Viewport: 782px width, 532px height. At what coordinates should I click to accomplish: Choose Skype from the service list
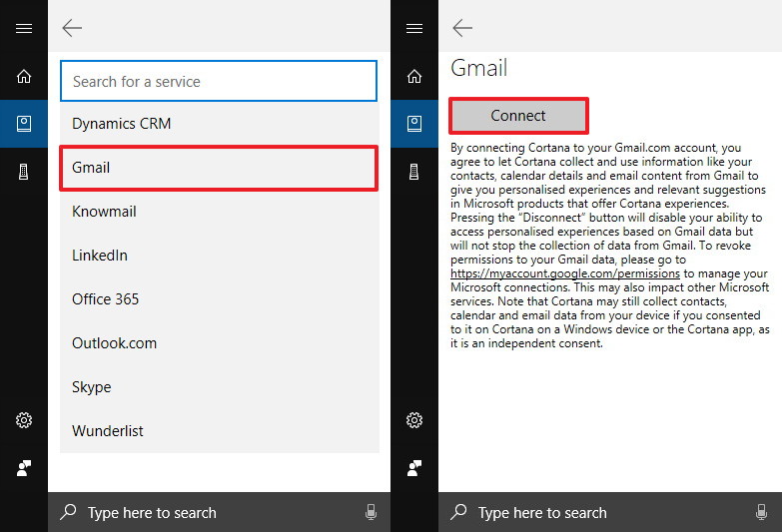(x=220, y=387)
